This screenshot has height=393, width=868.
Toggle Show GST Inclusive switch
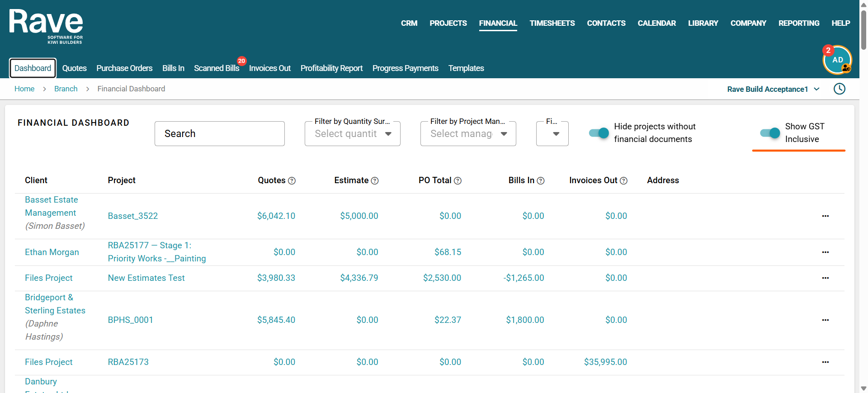[770, 133]
